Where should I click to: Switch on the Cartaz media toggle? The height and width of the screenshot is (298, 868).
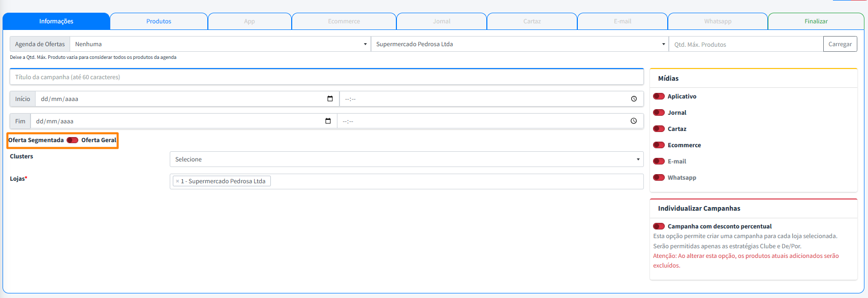click(659, 129)
